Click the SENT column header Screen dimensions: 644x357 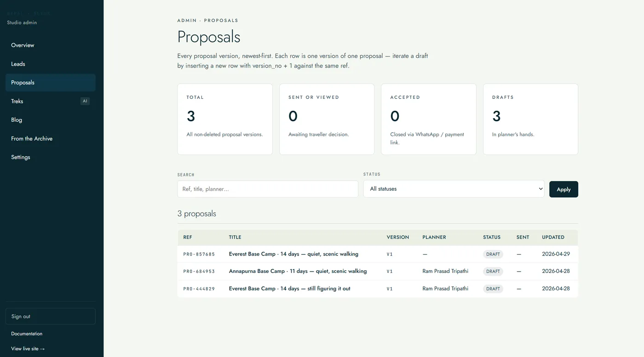523,237
